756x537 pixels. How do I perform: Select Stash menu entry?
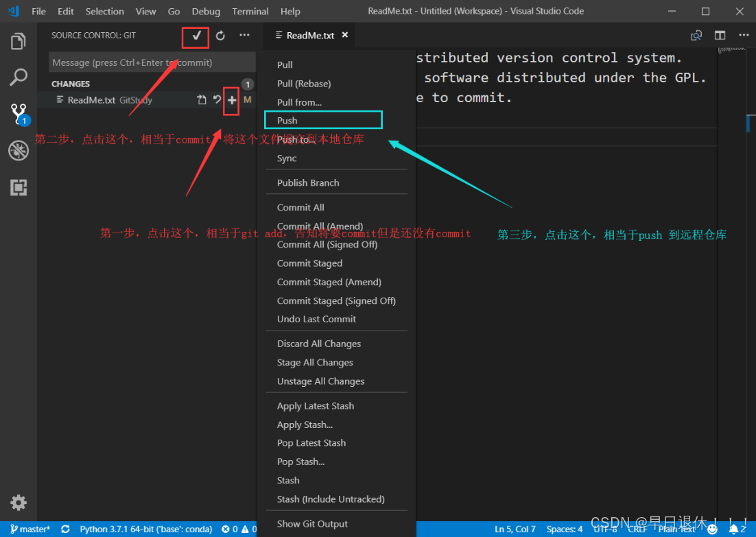coord(337,481)
